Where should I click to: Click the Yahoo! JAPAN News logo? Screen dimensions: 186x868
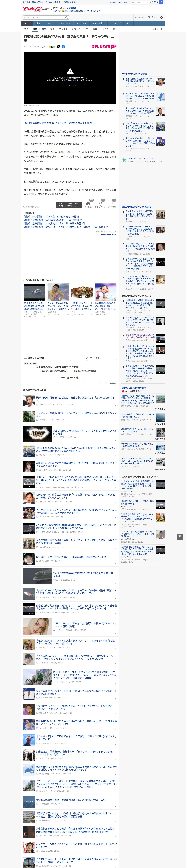click(37, 9)
